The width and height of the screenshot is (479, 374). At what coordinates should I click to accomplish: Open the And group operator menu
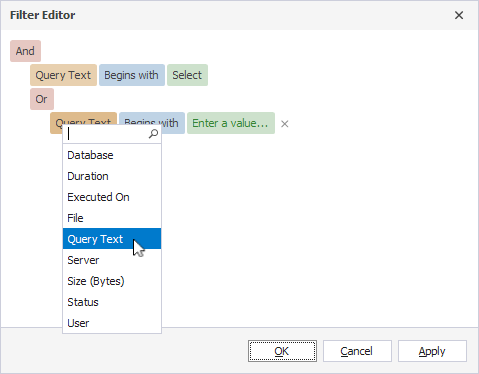(x=25, y=51)
